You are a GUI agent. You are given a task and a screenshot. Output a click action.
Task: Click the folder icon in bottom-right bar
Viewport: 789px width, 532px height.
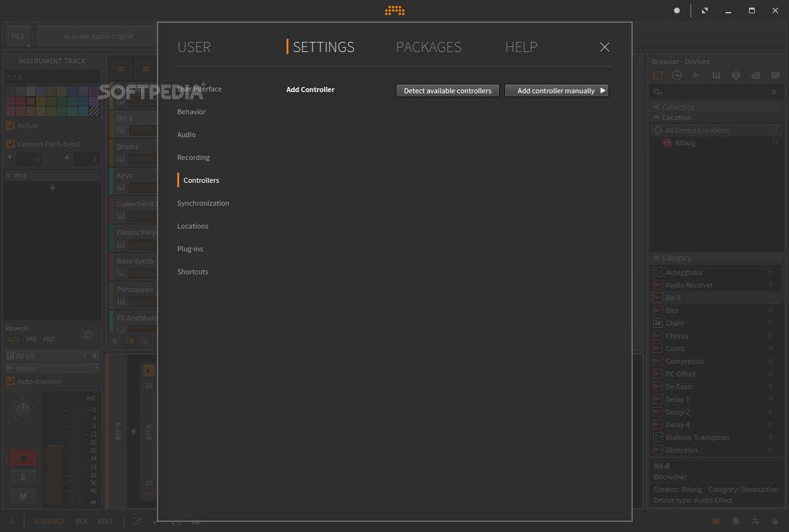(x=717, y=521)
